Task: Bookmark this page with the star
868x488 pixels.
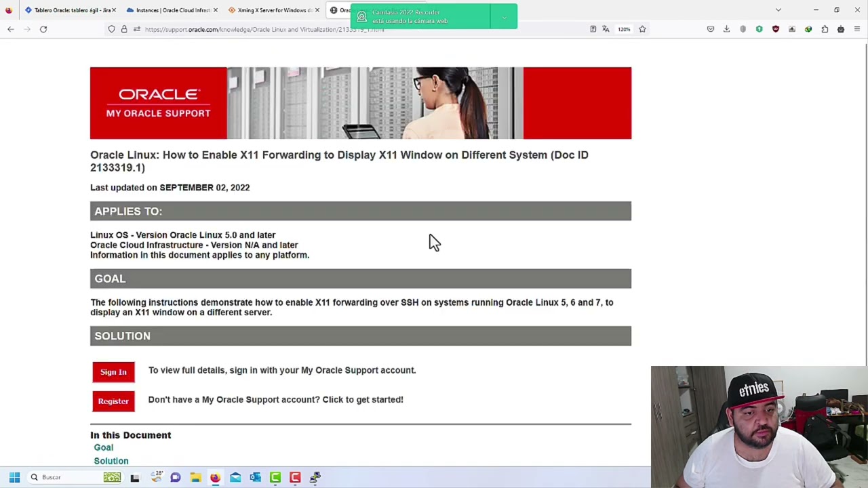Action: [642, 29]
